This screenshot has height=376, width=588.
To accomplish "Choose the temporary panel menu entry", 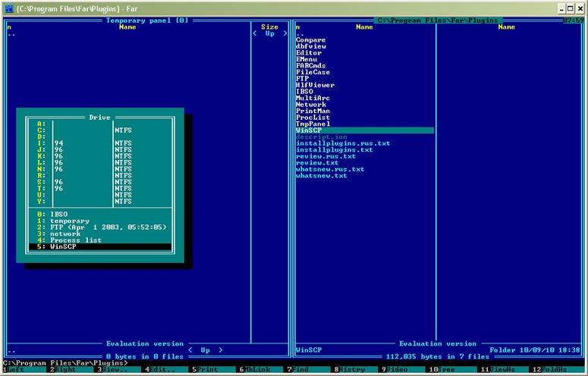I will click(100, 221).
